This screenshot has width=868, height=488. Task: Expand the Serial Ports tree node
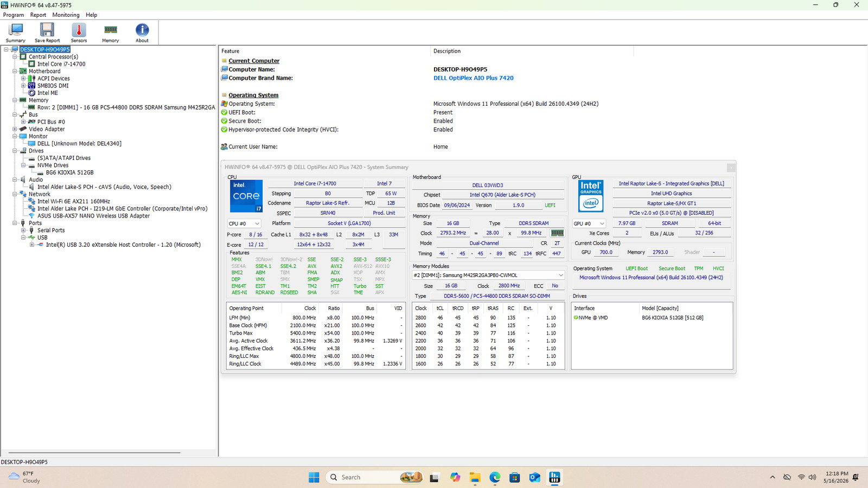(x=23, y=230)
